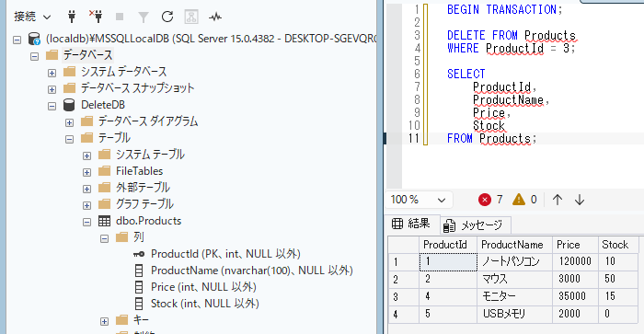Click the hierarchy diagram toolbar icon
Screen dimensions: 644x334
(191, 17)
